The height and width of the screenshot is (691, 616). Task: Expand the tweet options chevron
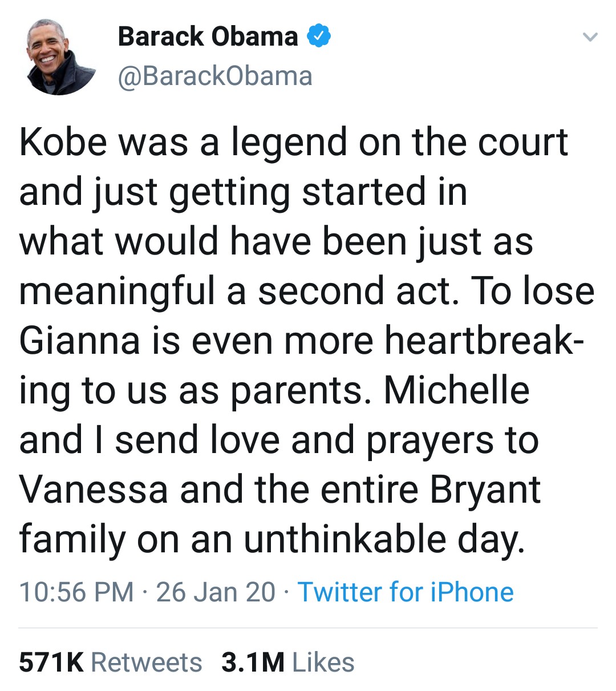pos(590,38)
